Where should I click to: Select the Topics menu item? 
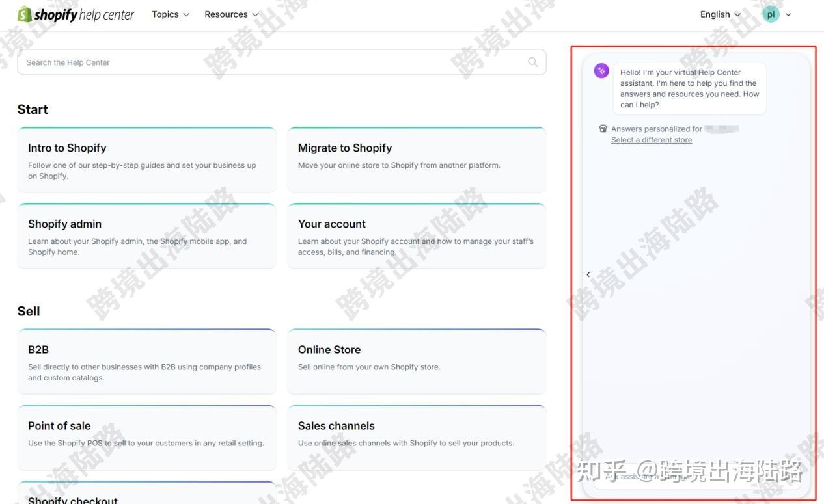coord(165,14)
